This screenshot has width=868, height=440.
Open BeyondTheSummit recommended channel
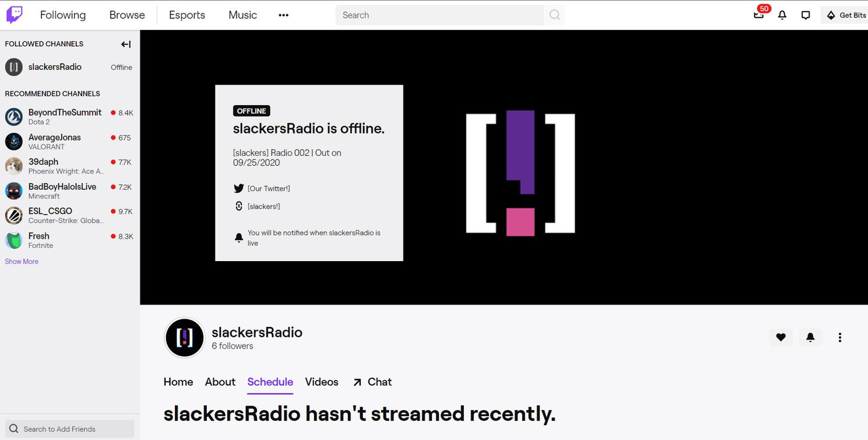(70, 117)
